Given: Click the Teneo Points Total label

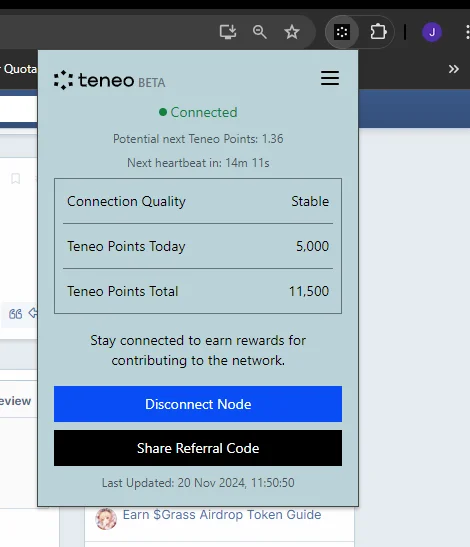Looking at the screenshot, I should pos(122,291).
